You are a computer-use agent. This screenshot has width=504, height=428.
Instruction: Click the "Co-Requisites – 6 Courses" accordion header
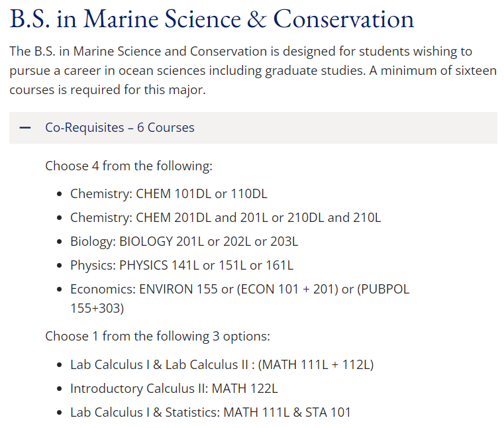(x=120, y=128)
